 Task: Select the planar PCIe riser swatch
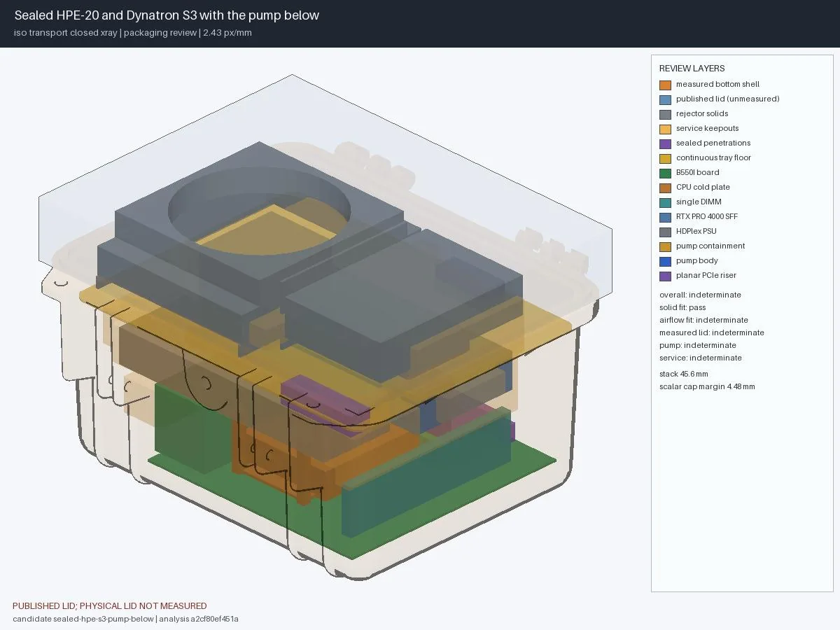[665, 276]
